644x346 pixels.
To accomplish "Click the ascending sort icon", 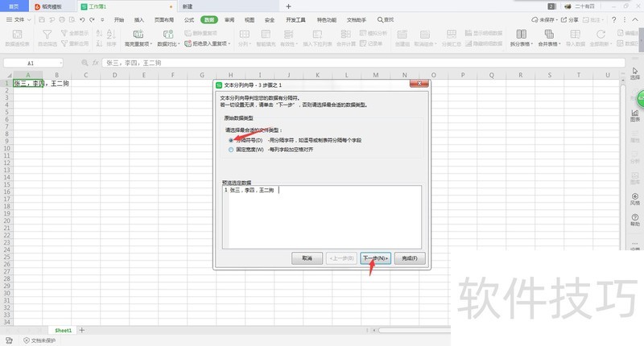I will pos(99,33).
